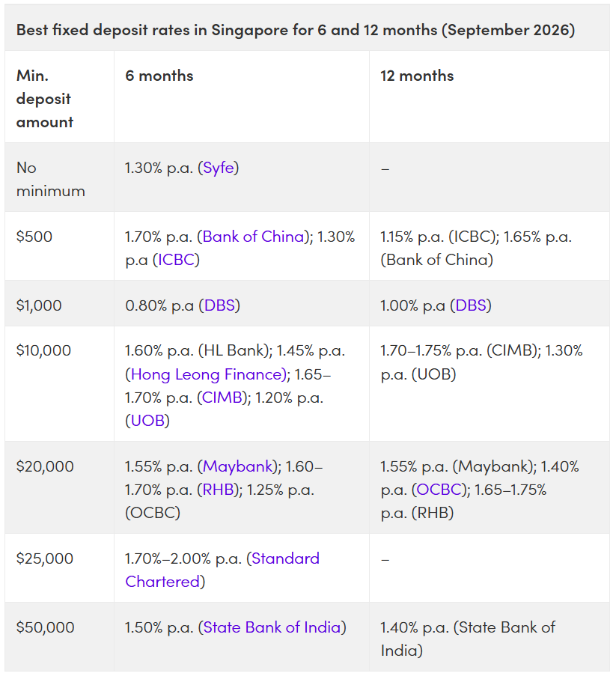
Task: Follow the ICBC link in $500 row
Action: pos(176,260)
